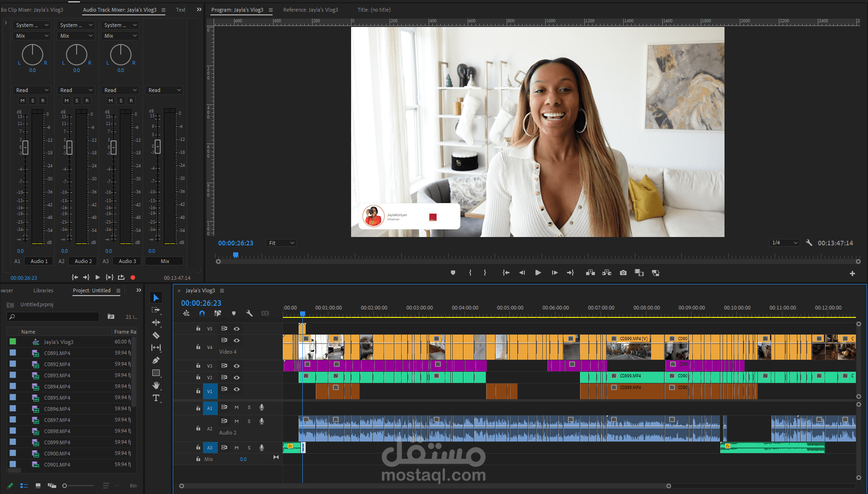The width and height of the screenshot is (868, 494).
Task: Select the Pen tool
Action: (156, 360)
